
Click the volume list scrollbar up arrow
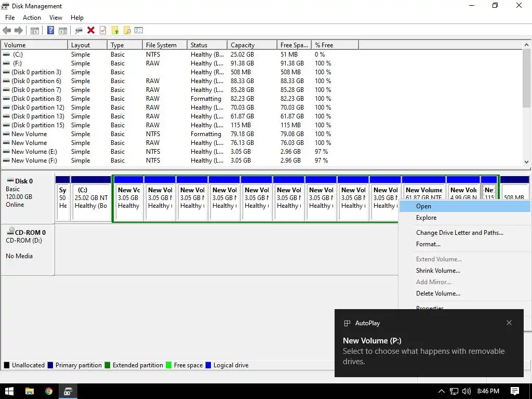click(x=526, y=45)
